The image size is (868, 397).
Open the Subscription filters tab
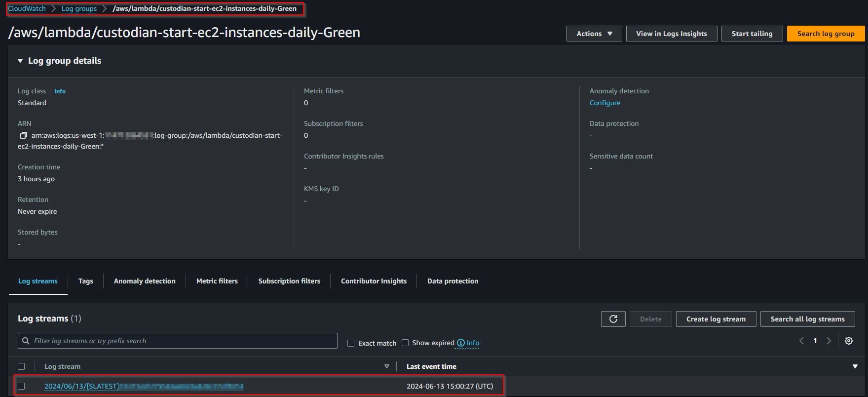pos(289,281)
